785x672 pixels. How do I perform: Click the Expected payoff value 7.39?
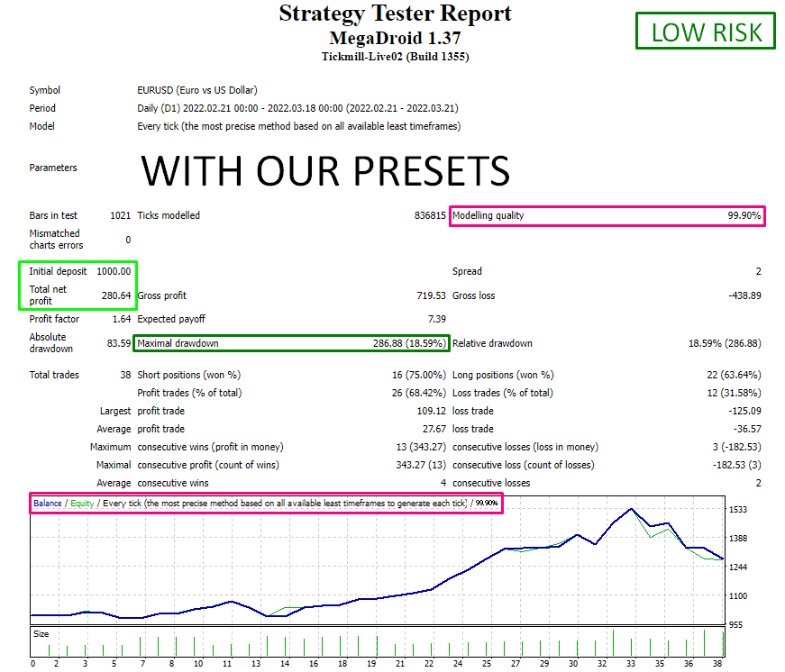437,319
